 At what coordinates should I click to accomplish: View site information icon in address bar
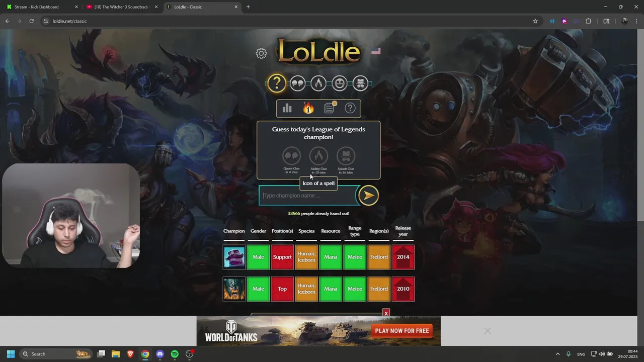click(46, 21)
